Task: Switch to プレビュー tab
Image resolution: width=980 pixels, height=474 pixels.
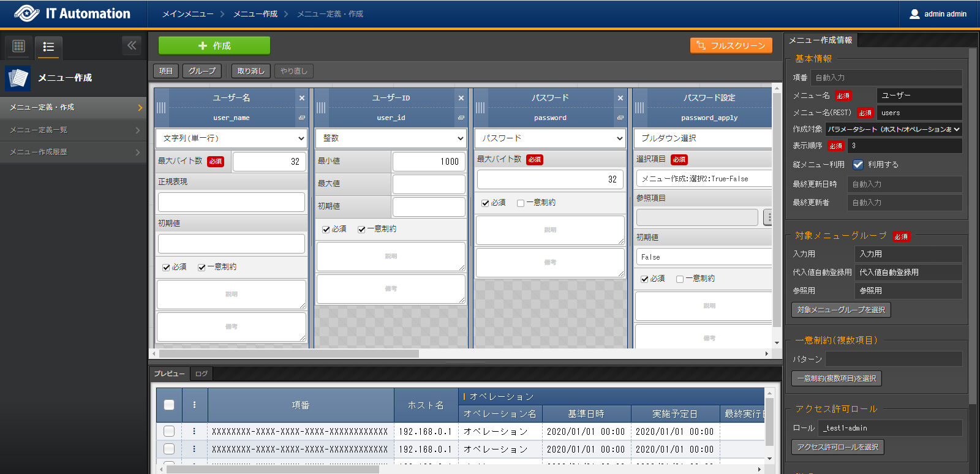Action: pos(170,374)
